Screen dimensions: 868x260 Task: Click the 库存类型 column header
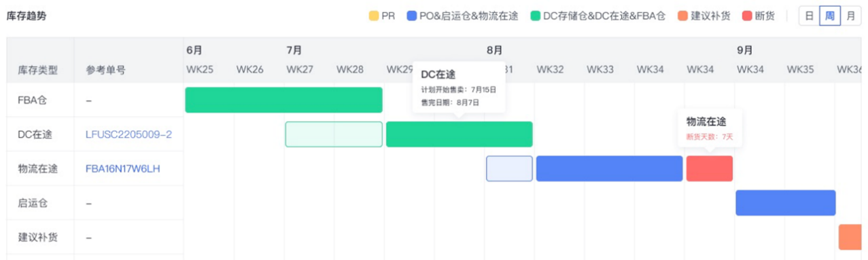38,70
